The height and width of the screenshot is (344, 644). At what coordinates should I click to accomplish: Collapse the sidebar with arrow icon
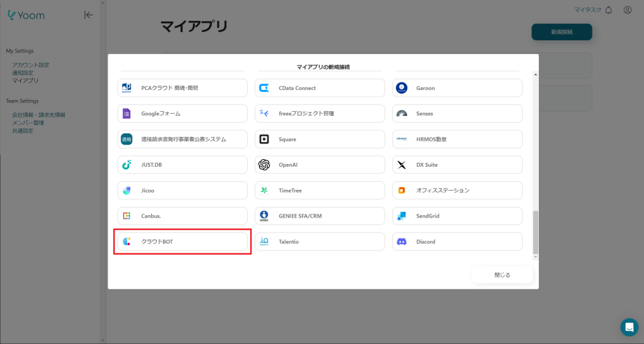click(x=88, y=15)
